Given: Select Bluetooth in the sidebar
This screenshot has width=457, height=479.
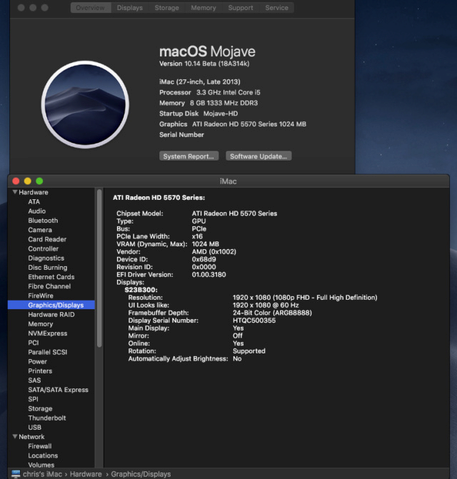Looking at the screenshot, I should 43,220.
